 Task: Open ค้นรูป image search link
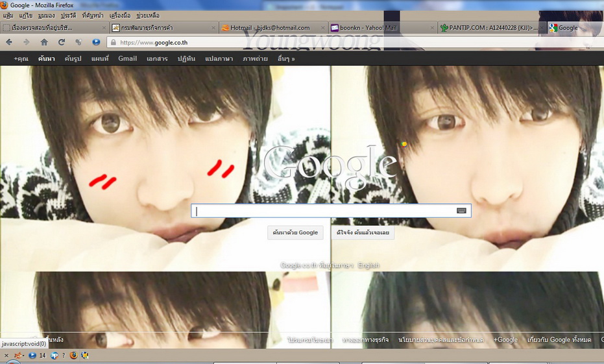73,58
